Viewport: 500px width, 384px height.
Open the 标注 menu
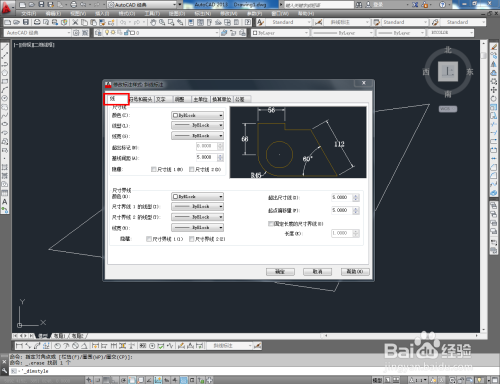click(x=203, y=14)
